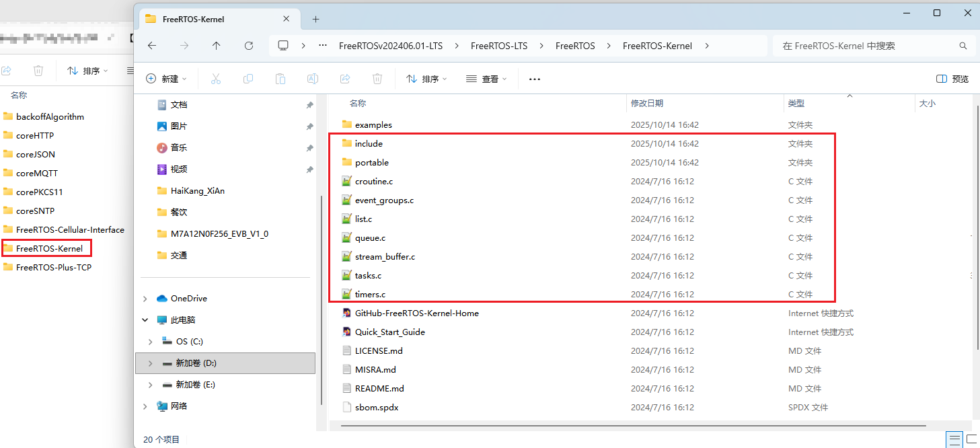The image size is (980, 448).
Task: Refresh the FreeRTOS-Kernel folder view
Action: (x=249, y=46)
